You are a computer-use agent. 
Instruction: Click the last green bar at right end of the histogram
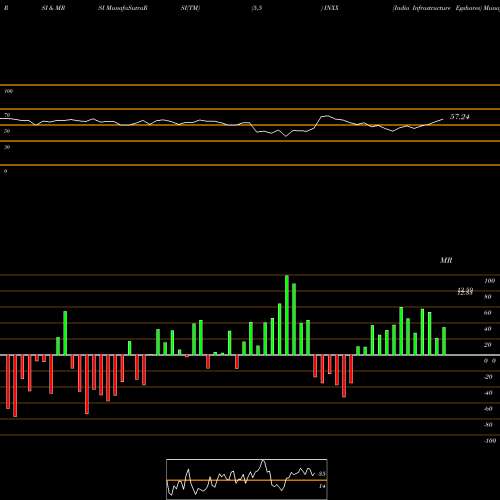click(444, 341)
